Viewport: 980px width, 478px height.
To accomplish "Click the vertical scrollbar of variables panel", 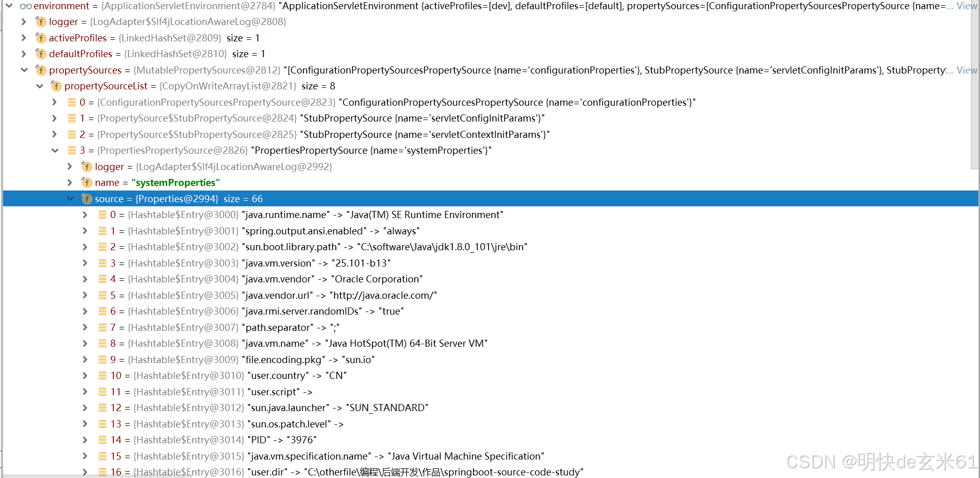I will [x=975, y=84].
